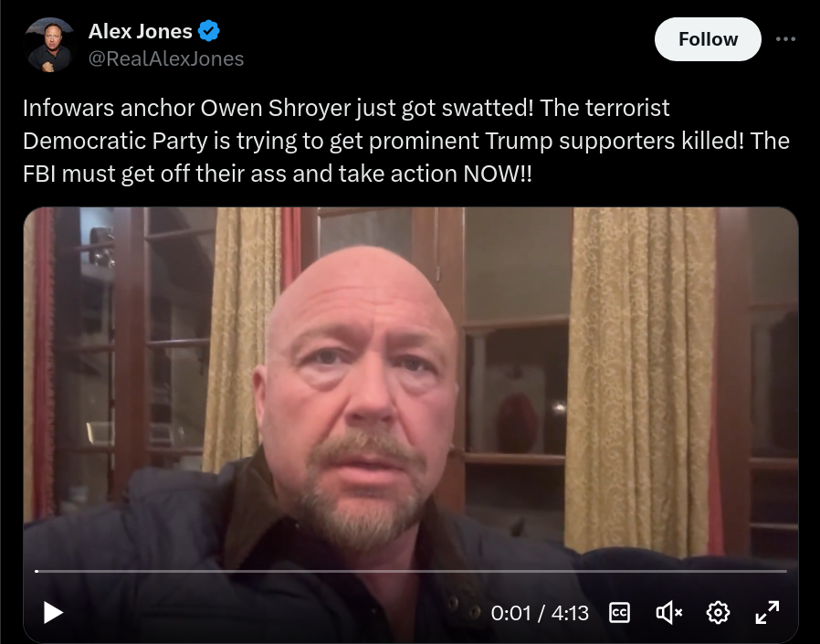Click the 4:13 total duration label

tap(570, 613)
